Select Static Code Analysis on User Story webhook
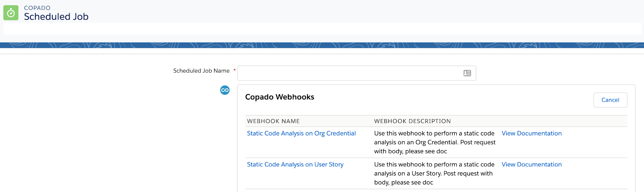The height and width of the screenshot is (192, 644). [295, 164]
